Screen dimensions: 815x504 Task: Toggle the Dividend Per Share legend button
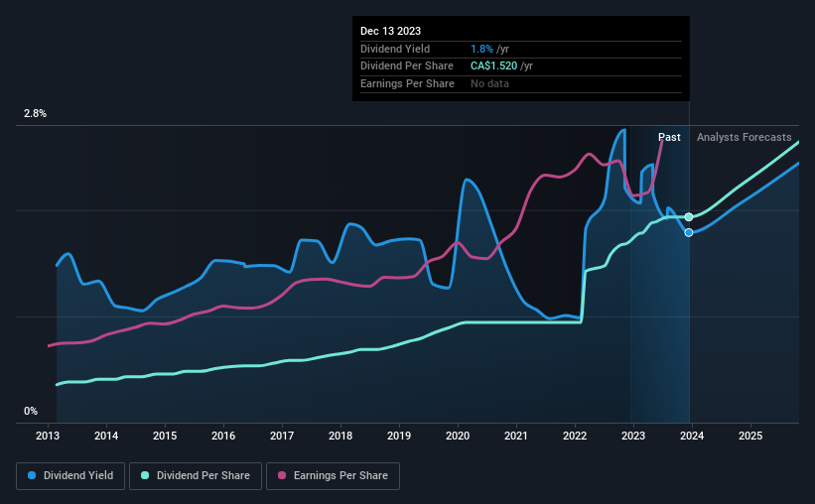(196, 476)
